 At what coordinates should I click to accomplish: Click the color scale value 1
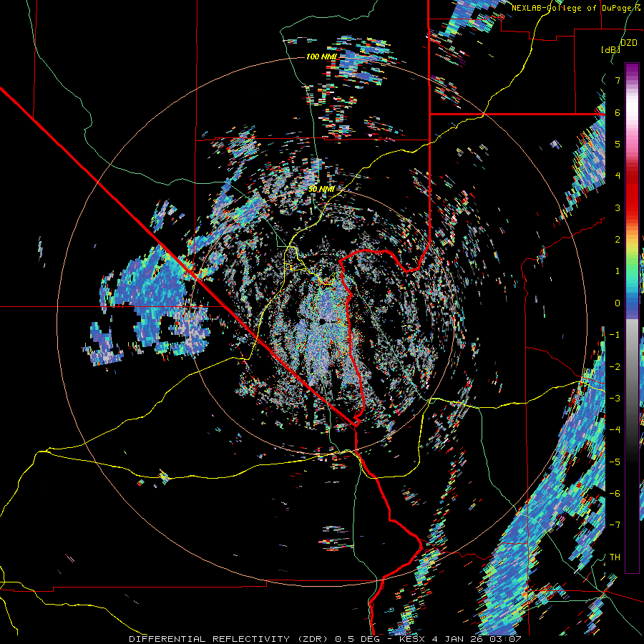(x=618, y=271)
